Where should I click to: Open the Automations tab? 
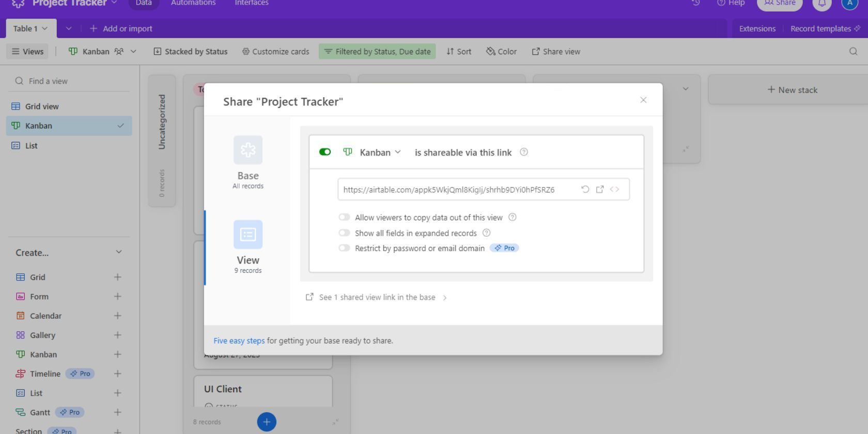pos(193,3)
